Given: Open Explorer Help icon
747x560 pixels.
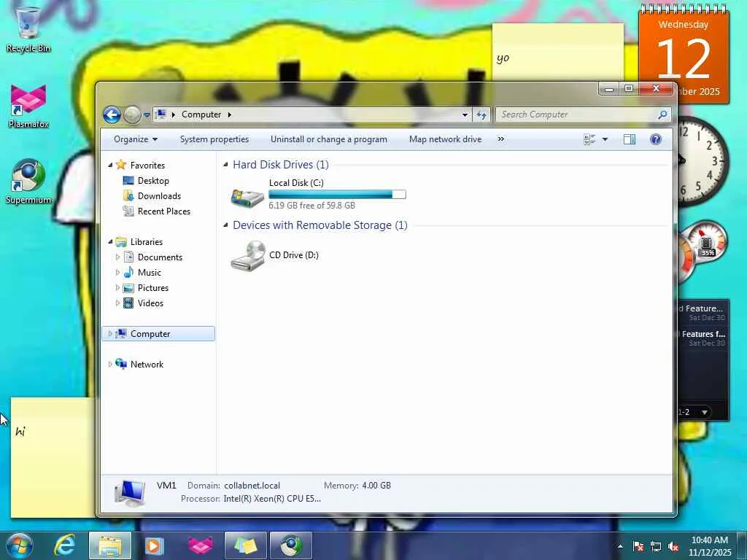Looking at the screenshot, I should click(x=656, y=139).
